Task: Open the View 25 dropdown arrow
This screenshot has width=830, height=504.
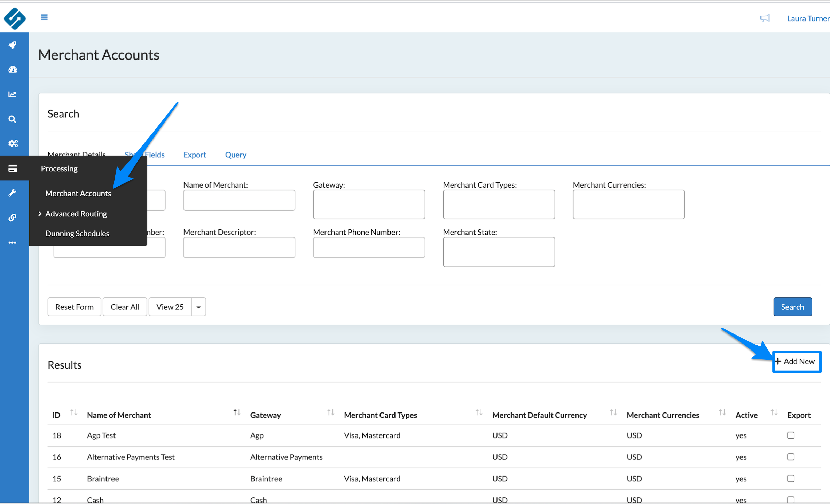Action: (x=198, y=307)
